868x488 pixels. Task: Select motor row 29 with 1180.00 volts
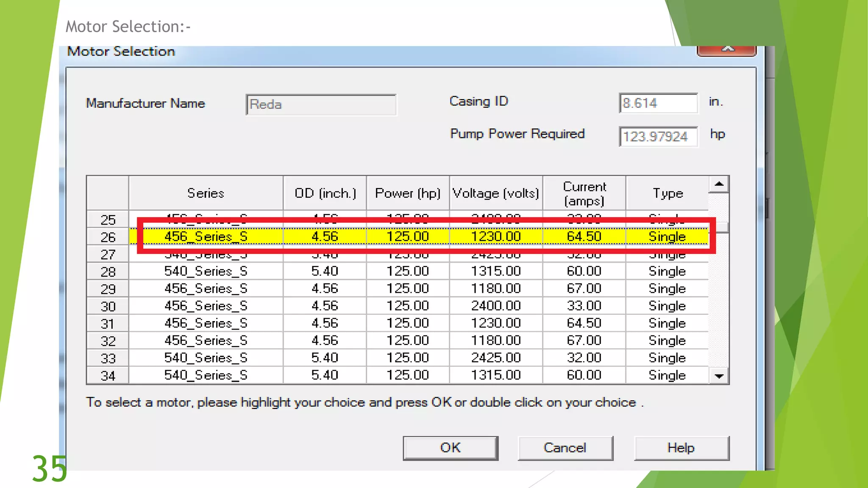(495, 288)
